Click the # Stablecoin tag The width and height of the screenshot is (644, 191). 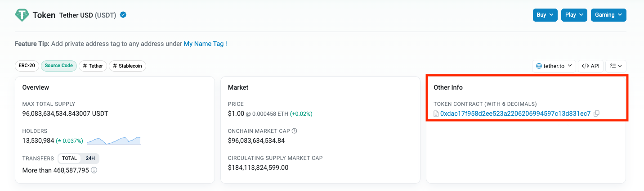tap(127, 66)
